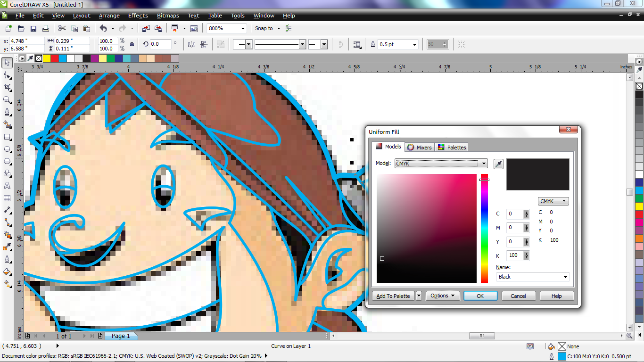Toggle the proportional lock in the property bar
Viewport: 644px width, 362px height.
point(132,44)
